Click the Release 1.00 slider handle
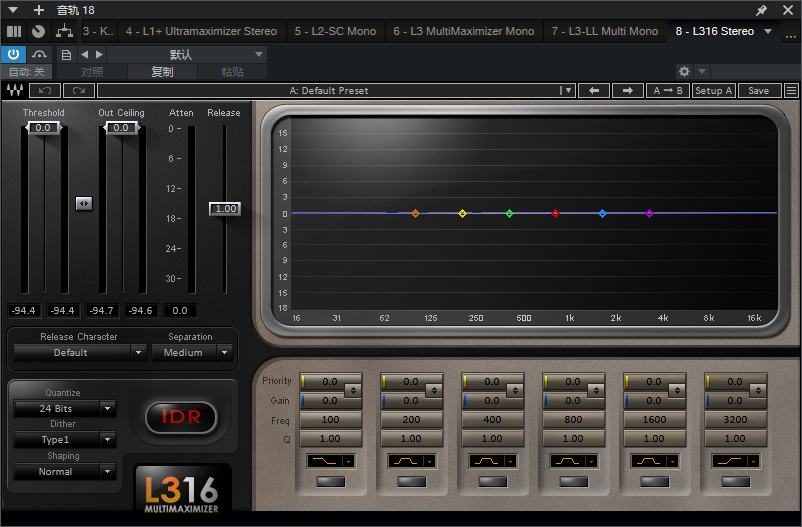This screenshot has height=527, width=802. [x=225, y=209]
